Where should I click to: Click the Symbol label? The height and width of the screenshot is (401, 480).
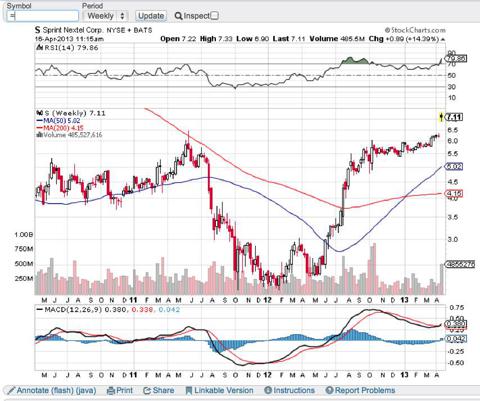coord(19,6)
